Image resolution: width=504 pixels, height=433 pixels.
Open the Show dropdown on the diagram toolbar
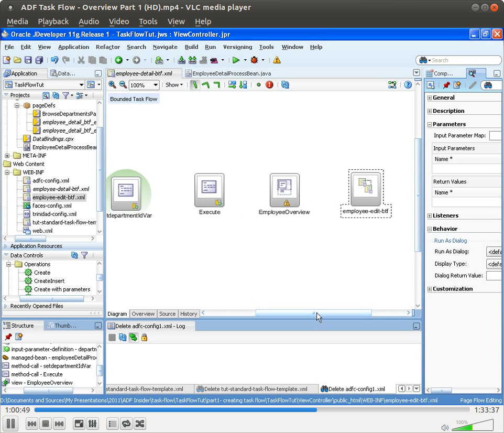point(174,84)
